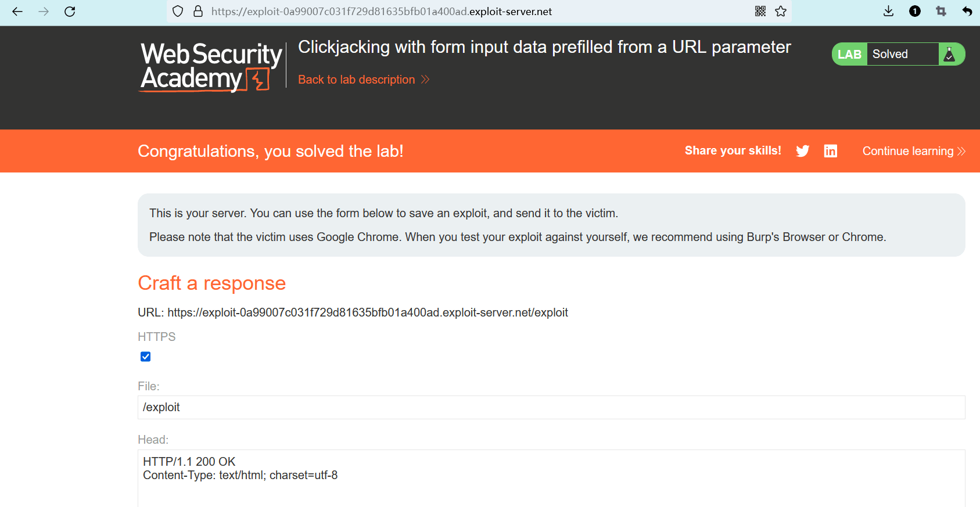Click the site security padlock icon
The width and height of the screenshot is (980, 507).
(198, 12)
